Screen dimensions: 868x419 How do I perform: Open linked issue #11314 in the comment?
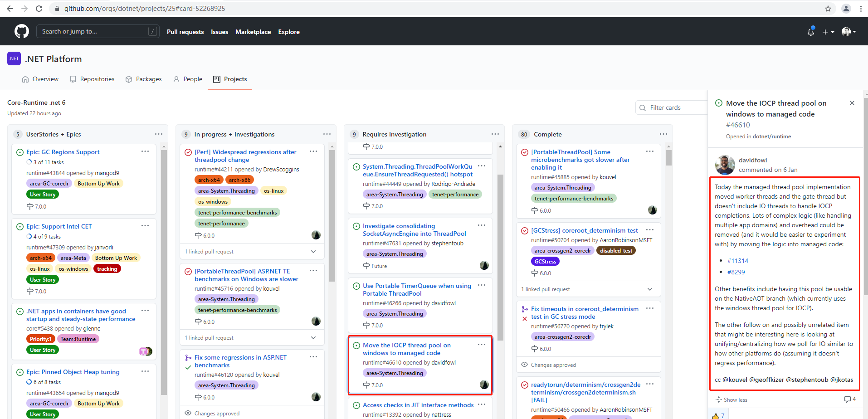738,261
